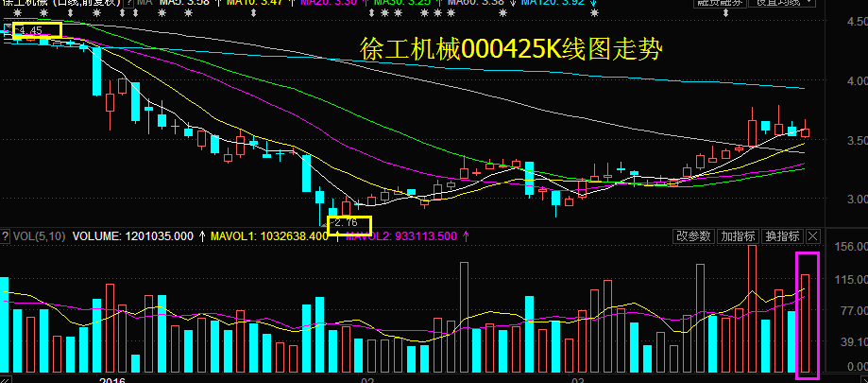This screenshot has width=868, height=383.
Task: Click the MAVOL2: 933113.500 readout
Action: 402,236
